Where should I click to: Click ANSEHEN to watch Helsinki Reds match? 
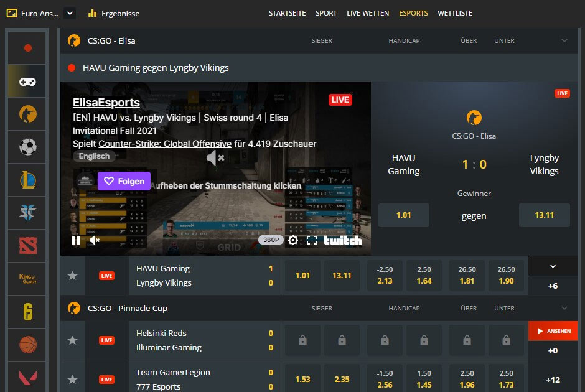click(x=553, y=331)
